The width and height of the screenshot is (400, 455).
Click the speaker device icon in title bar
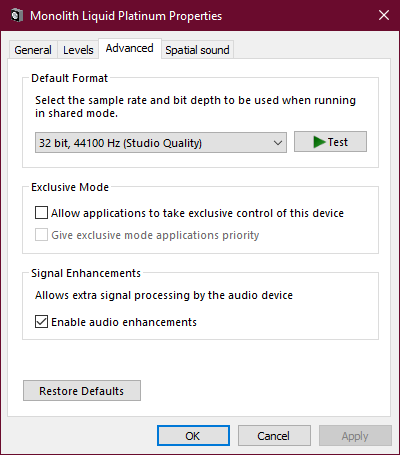[16, 15]
